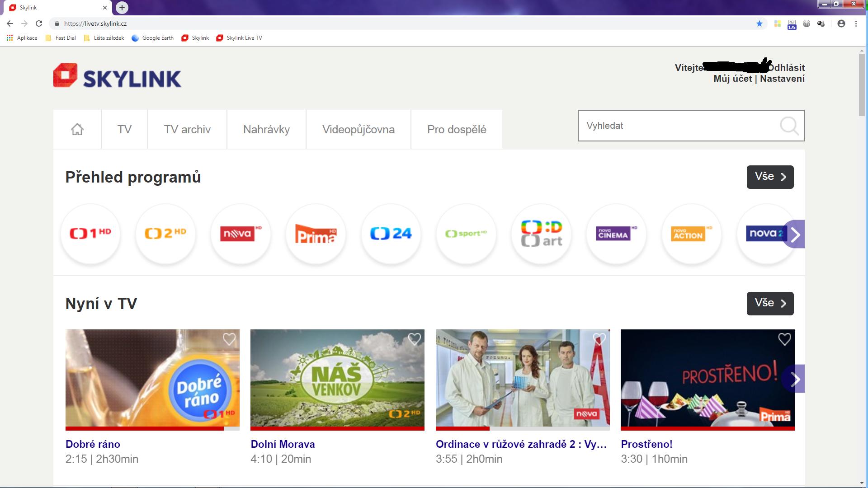Open the Chrome three-dot menu
This screenshot has width=868, height=488.
856,23
